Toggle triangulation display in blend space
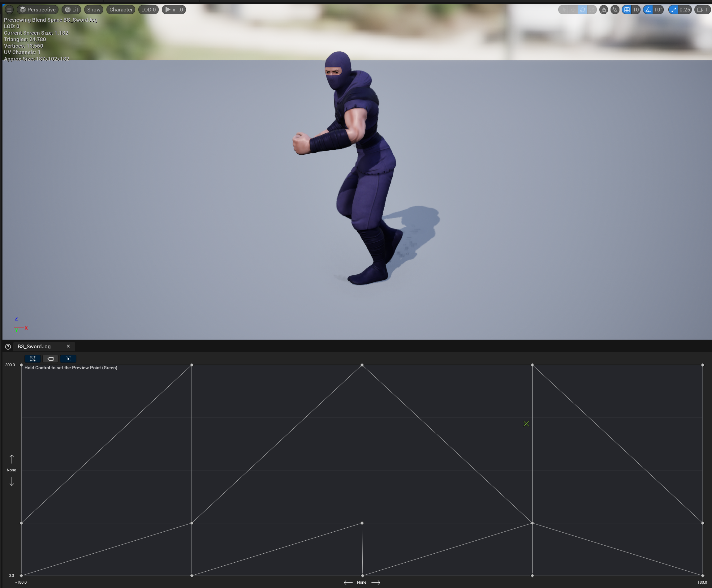 (x=32, y=359)
